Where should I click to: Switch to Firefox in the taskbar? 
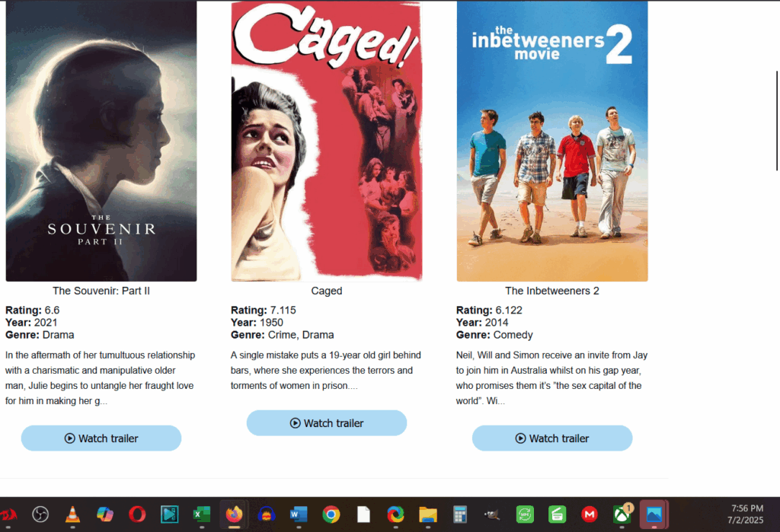click(x=234, y=514)
